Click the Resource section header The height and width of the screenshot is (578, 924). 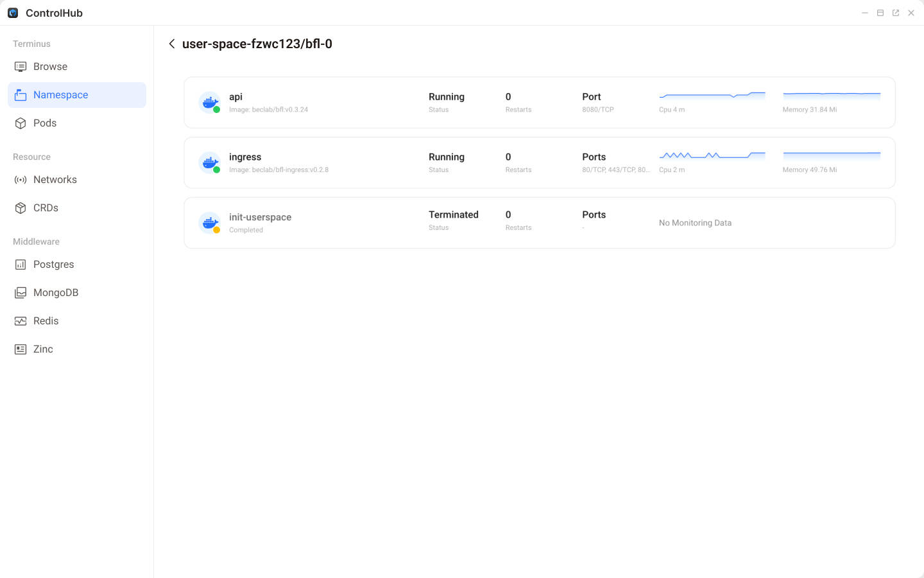pos(31,157)
